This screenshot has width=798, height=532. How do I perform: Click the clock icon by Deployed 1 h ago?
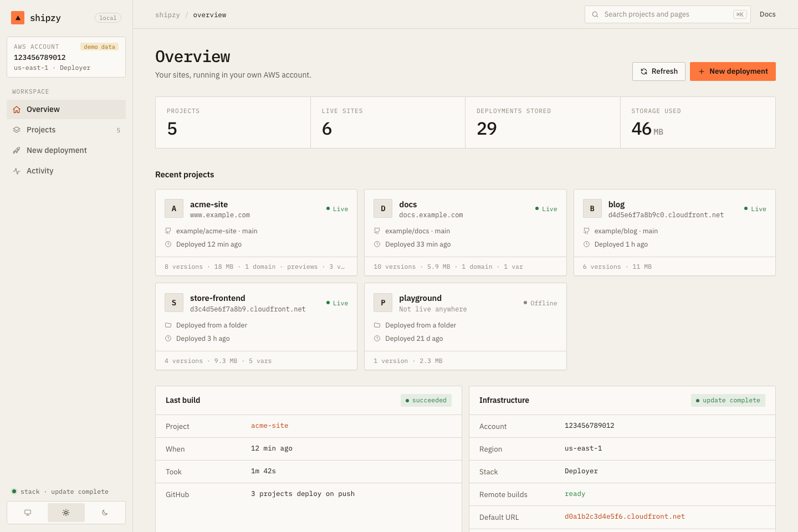coord(586,244)
